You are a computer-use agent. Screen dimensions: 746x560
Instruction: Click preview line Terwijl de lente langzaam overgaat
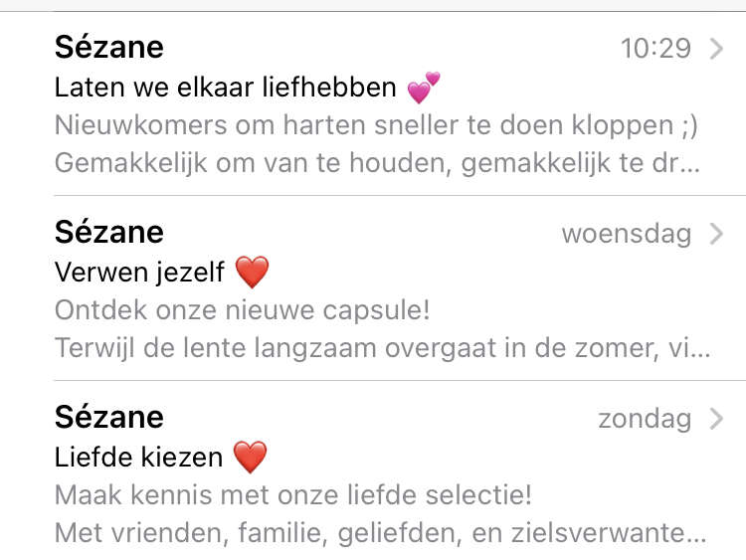[x=383, y=348]
